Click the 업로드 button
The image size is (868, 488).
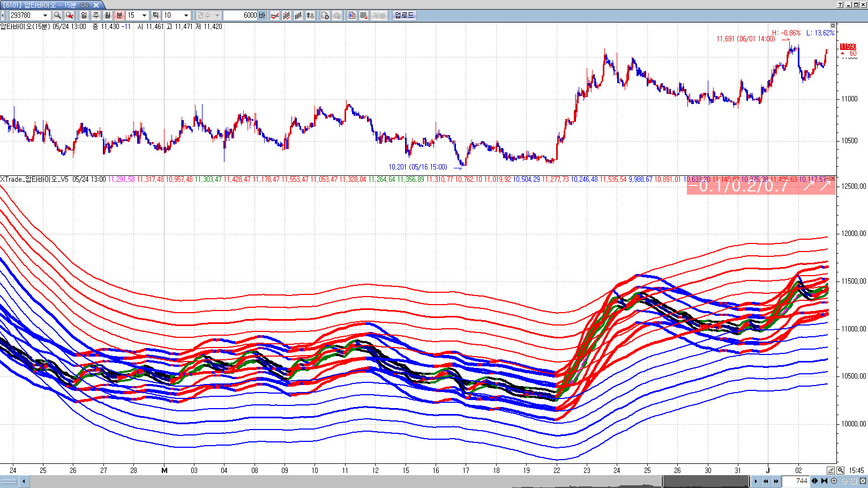coord(404,16)
